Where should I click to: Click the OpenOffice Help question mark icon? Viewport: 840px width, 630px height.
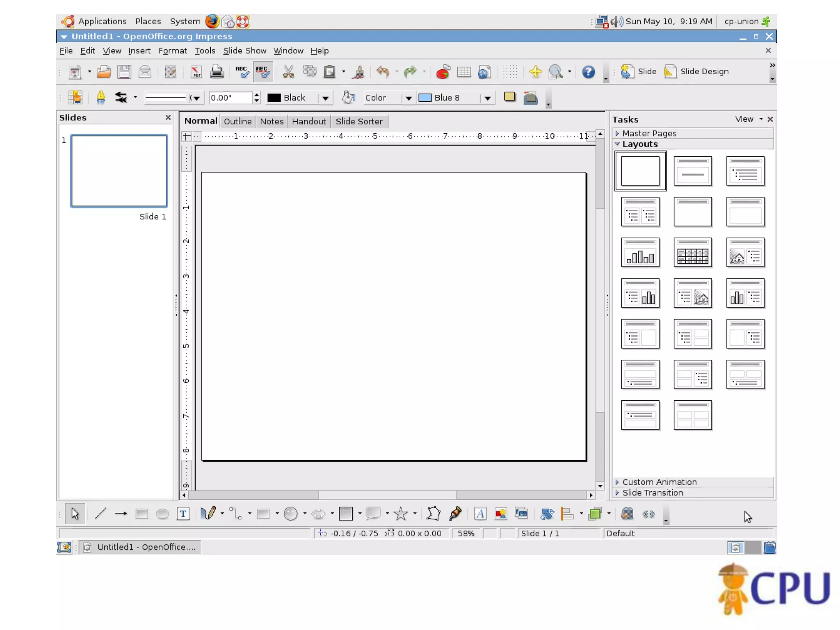click(588, 72)
